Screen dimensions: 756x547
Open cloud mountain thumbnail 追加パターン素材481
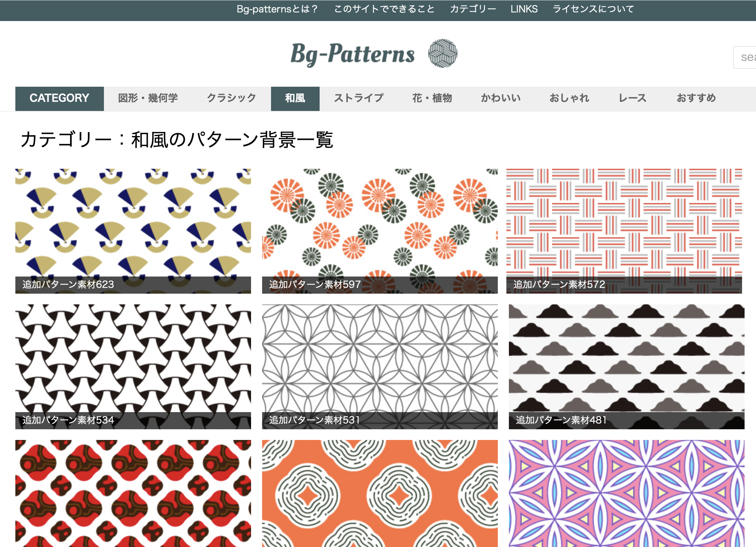tap(627, 367)
